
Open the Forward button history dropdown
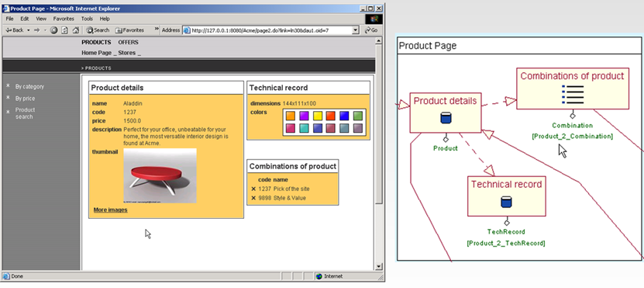tap(45, 30)
